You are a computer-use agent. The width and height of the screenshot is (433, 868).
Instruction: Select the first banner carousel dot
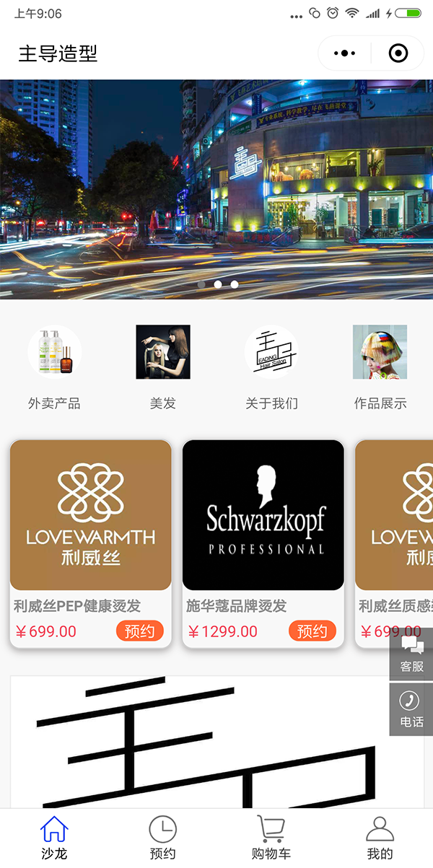coord(201,284)
